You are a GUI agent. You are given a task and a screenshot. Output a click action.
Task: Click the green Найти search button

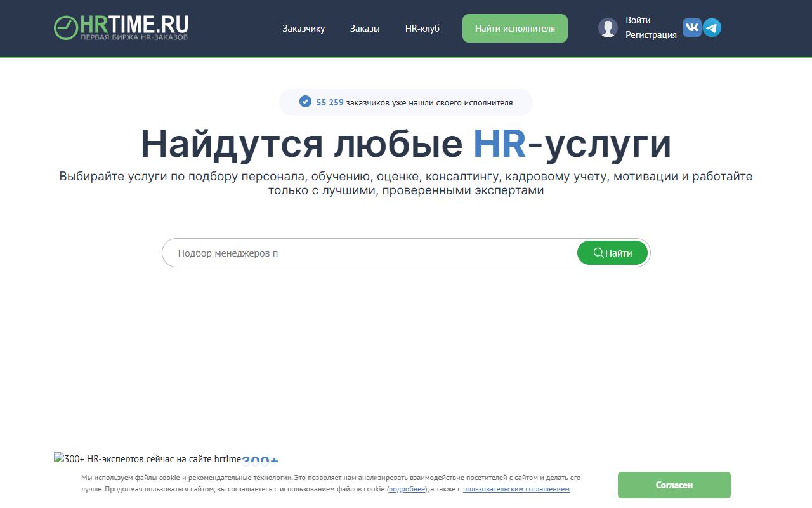pos(613,253)
